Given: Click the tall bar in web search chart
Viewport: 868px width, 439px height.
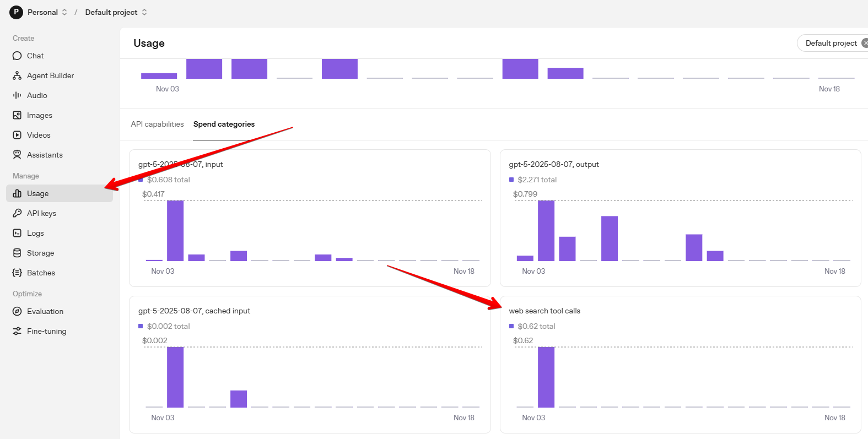Looking at the screenshot, I should pos(546,377).
